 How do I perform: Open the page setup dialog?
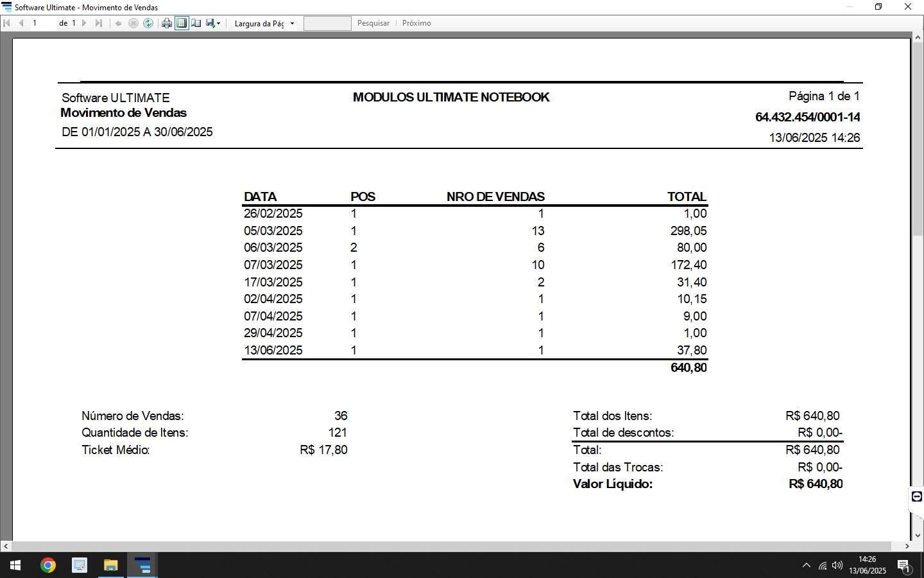(x=196, y=23)
